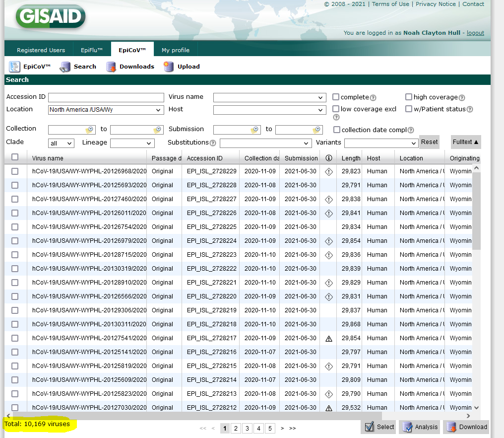The width and height of the screenshot is (504, 438).
Task: Go to results page 3
Action: (x=247, y=428)
